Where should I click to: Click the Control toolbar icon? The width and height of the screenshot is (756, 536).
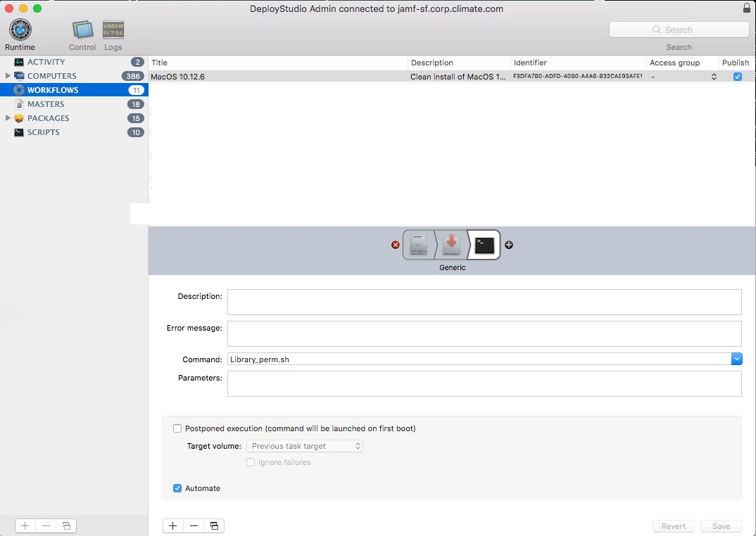[x=82, y=30]
